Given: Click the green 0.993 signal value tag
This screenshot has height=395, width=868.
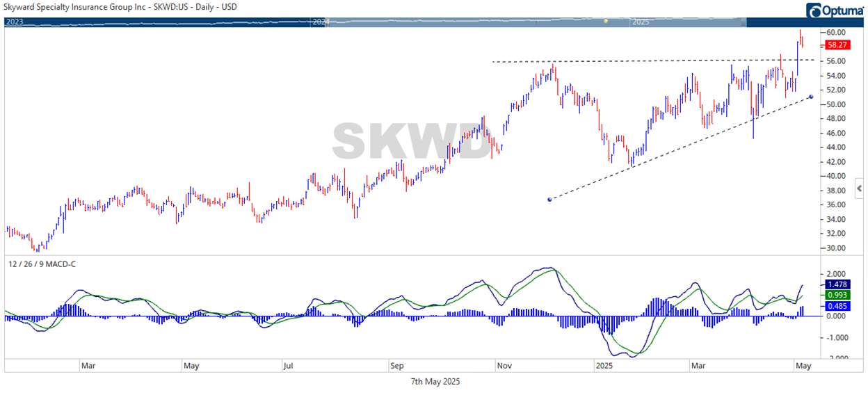Looking at the screenshot, I should [x=837, y=296].
